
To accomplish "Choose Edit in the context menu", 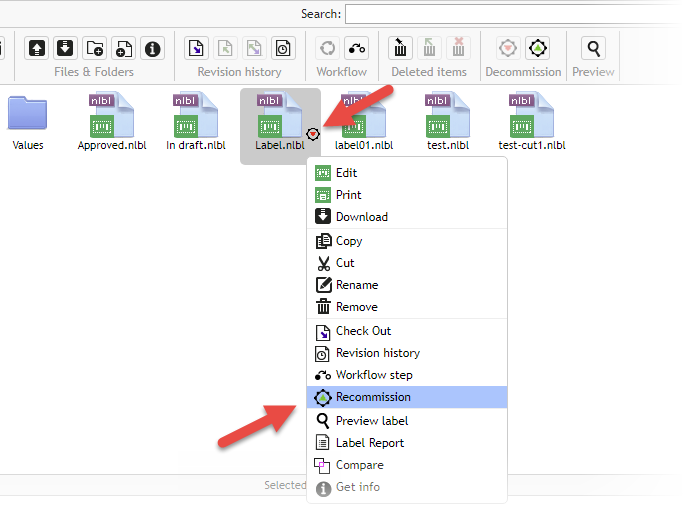I will [346, 173].
